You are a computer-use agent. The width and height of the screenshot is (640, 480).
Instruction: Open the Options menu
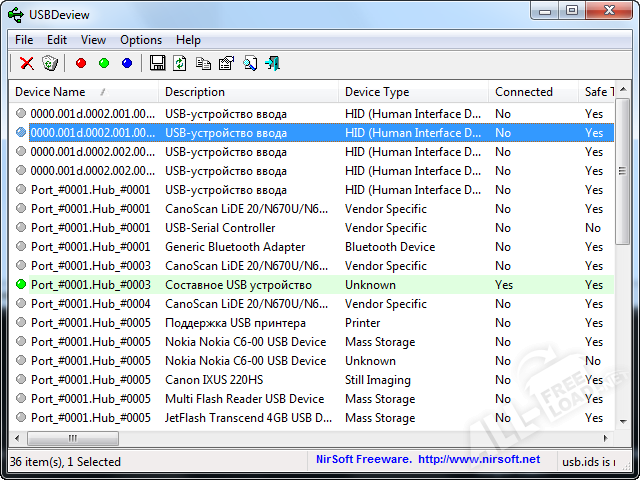click(141, 40)
